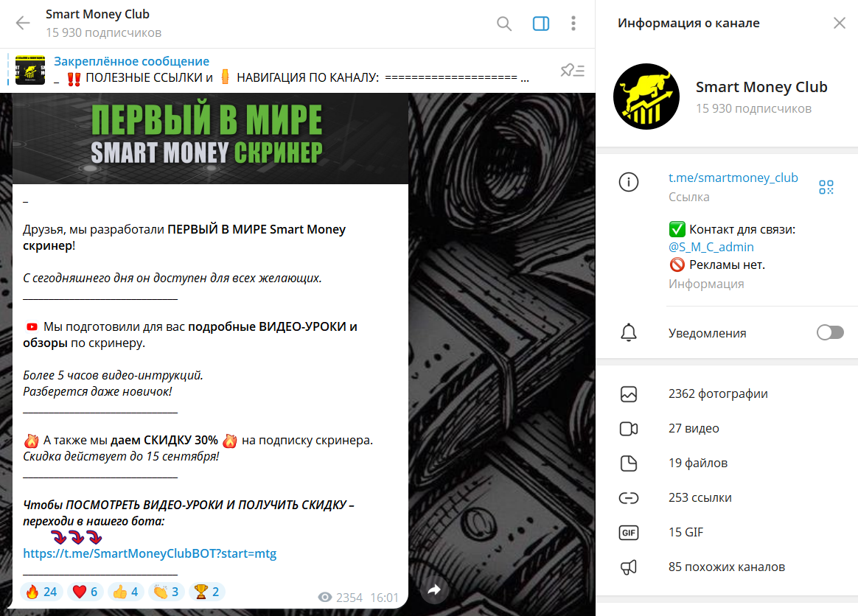
Task: Open the three-dot more options menu
Action: point(573,24)
